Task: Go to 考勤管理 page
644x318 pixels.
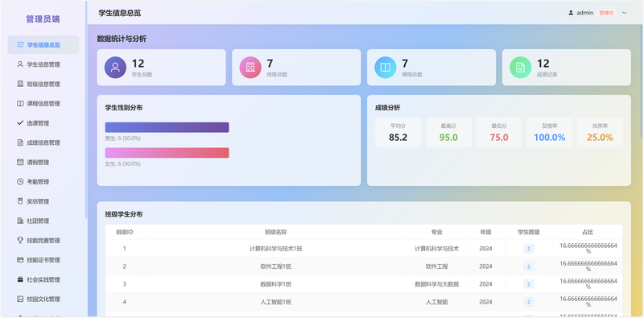Action: point(43,182)
